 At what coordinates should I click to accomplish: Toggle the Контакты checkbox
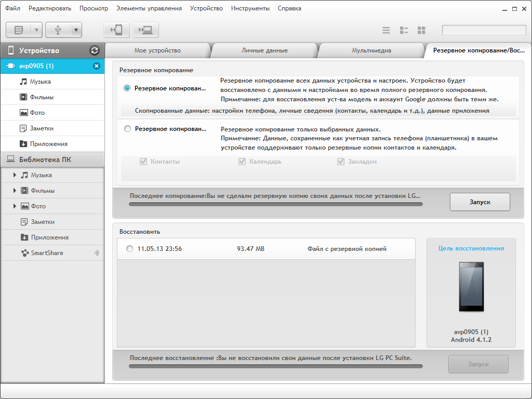click(x=143, y=162)
